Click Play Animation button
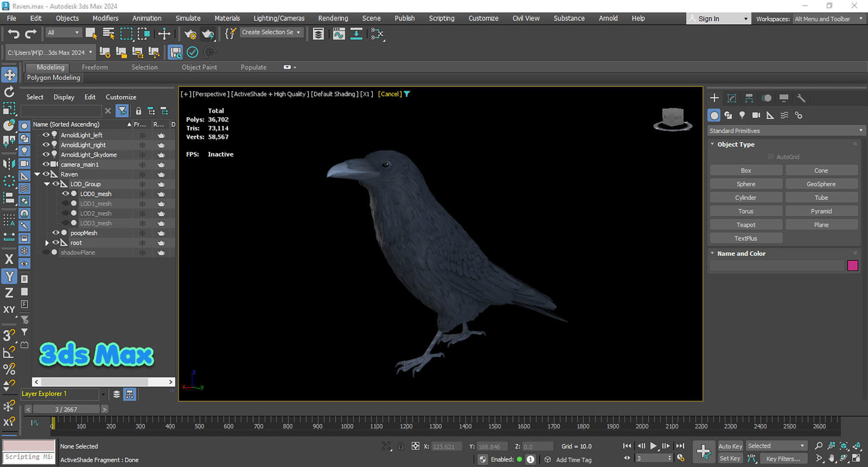 [653, 446]
